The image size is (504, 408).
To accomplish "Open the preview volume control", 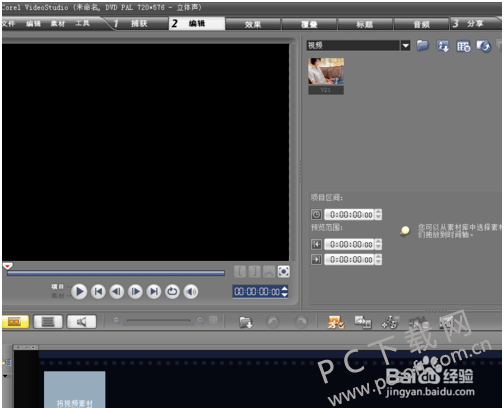I will point(191,292).
